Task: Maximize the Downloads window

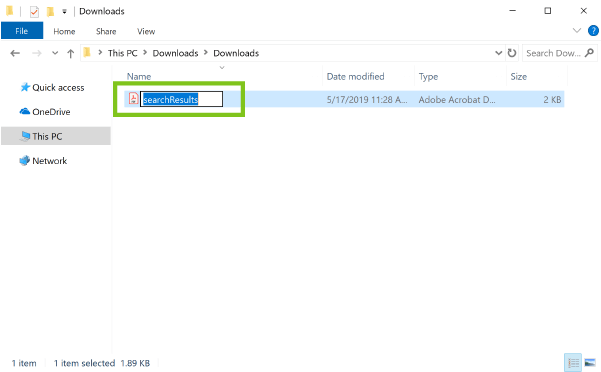Action: (x=548, y=11)
